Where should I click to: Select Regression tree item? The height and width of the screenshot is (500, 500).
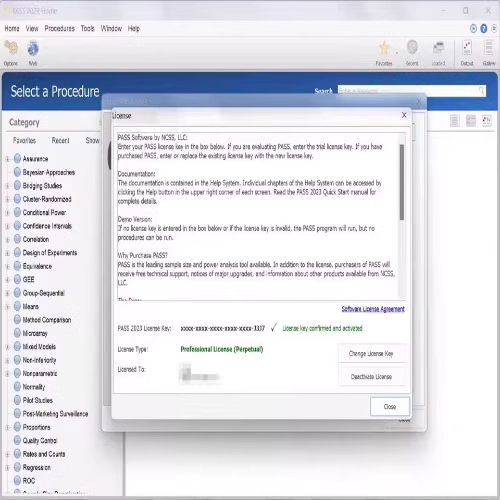click(37, 467)
